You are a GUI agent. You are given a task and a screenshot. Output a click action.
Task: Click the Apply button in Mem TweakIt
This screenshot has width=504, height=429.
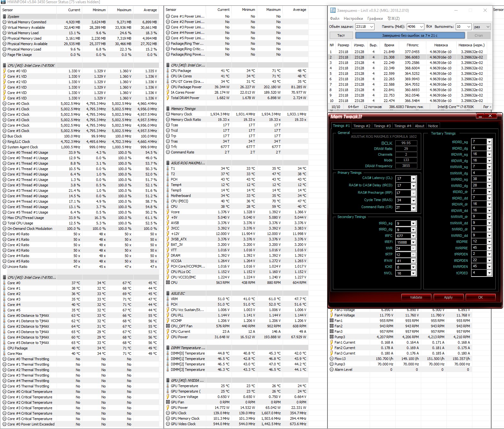(x=448, y=297)
